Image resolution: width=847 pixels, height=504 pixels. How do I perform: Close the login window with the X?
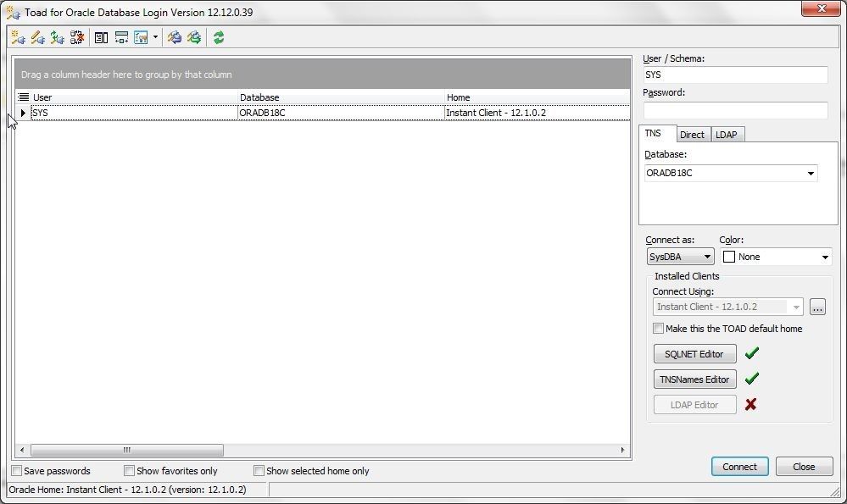821,8
